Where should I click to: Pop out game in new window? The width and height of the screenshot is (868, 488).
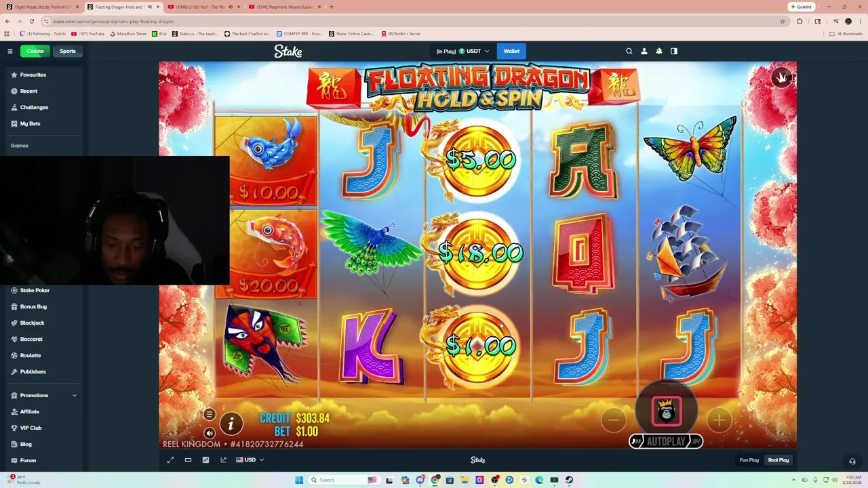pyautogui.click(x=223, y=460)
